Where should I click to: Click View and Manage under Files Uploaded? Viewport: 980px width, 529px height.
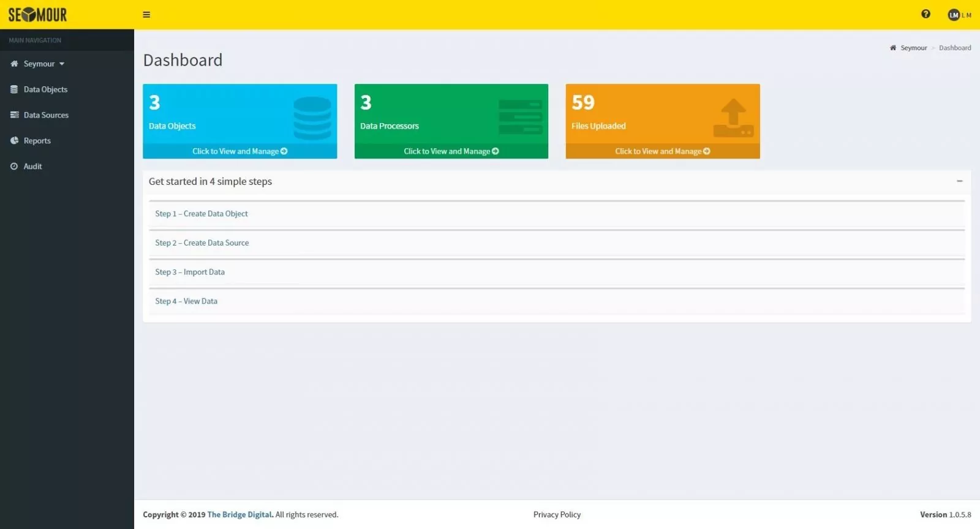(x=662, y=151)
